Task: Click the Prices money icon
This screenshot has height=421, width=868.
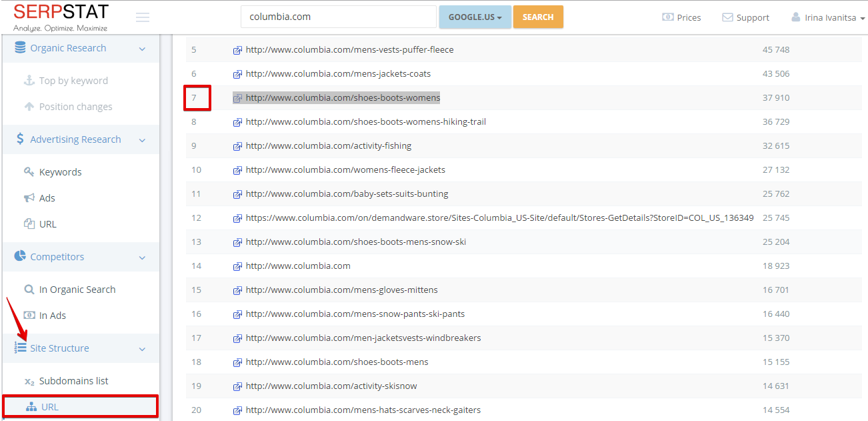Action: click(667, 17)
